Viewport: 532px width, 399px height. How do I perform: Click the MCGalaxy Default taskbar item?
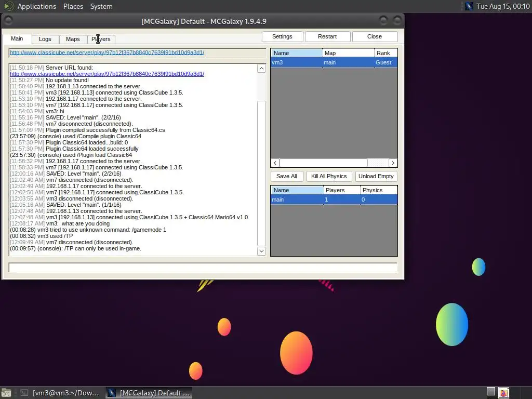tap(149, 393)
